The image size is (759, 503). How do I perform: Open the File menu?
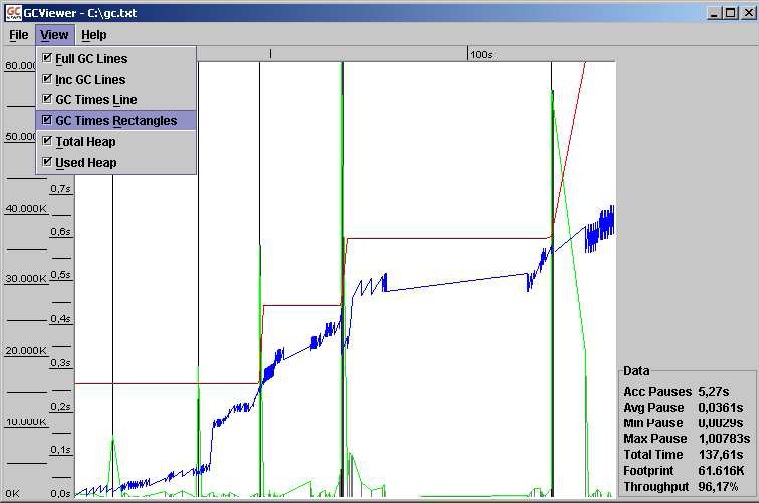click(x=19, y=35)
